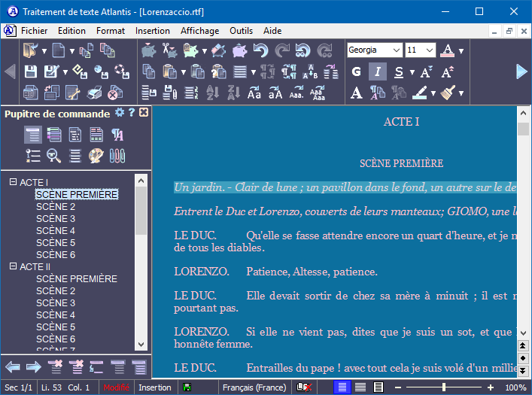Open the paper clips panel icon
The height and width of the screenshot is (395, 532).
(117, 156)
